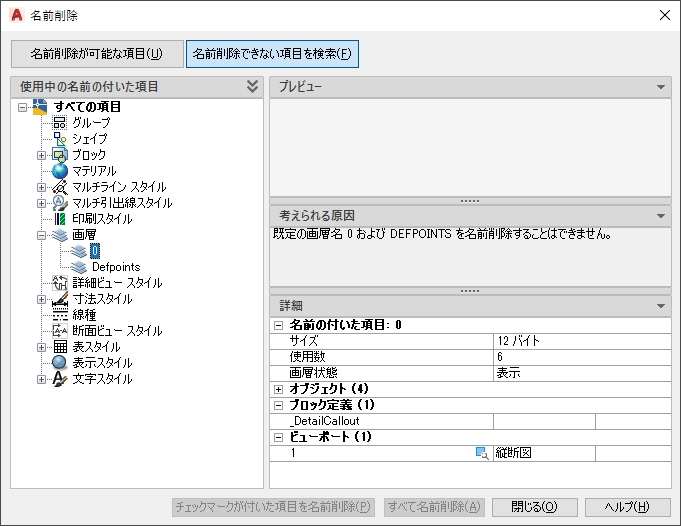The height and width of the screenshot is (526, 681).
Task: Select the 印刷スタイル tree item label
Action: point(102,219)
